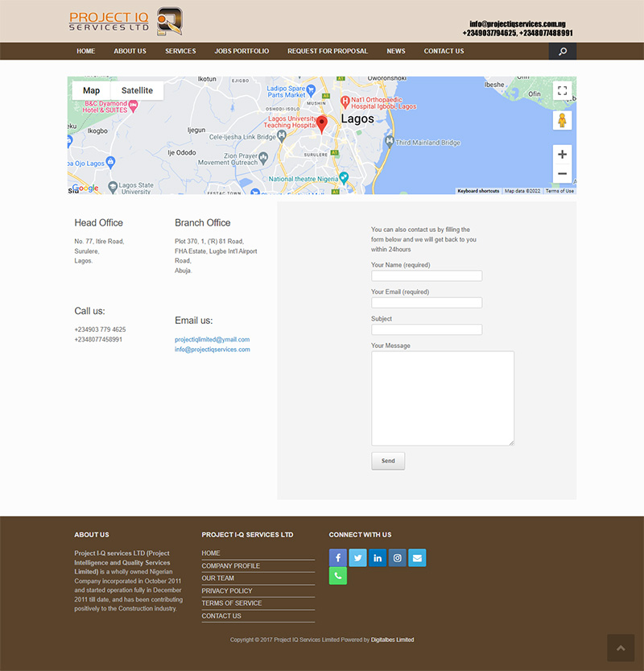Image resolution: width=644 pixels, height=671 pixels.
Task: Zoom in on the map
Action: (563, 155)
